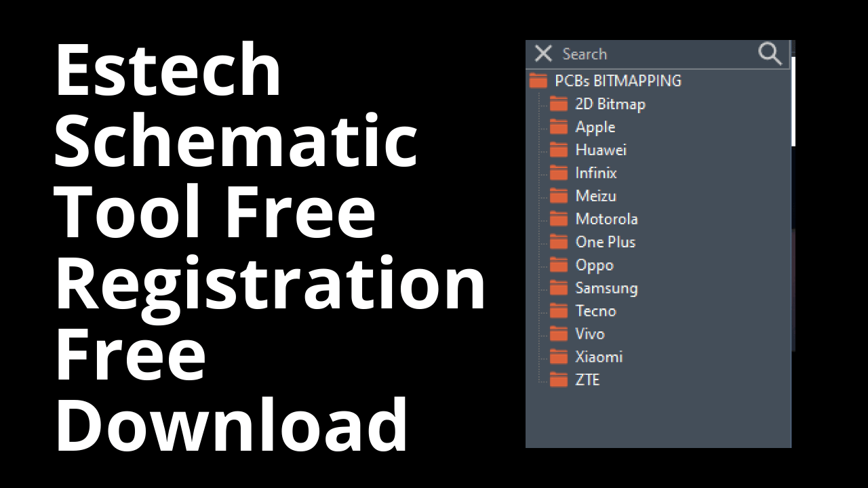Click the vertical scrollbar on the right
Image resolution: width=868 pixels, height=488 pixels.
(x=794, y=102)
